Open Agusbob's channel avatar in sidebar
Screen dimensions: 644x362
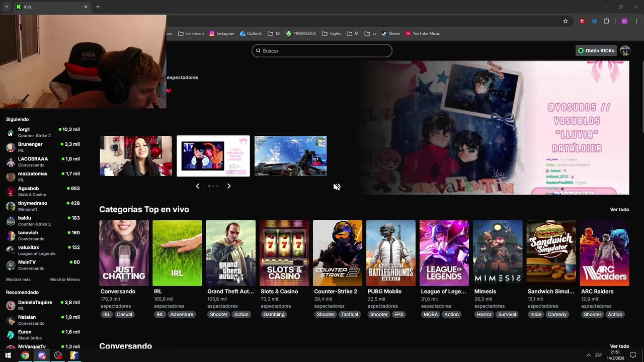click(10, 192)
